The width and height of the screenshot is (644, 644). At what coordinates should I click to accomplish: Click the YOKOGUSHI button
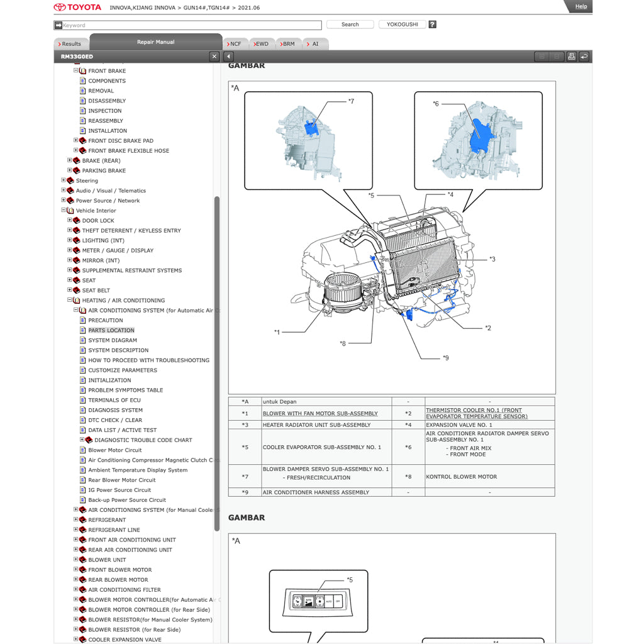tap(402, 24)
